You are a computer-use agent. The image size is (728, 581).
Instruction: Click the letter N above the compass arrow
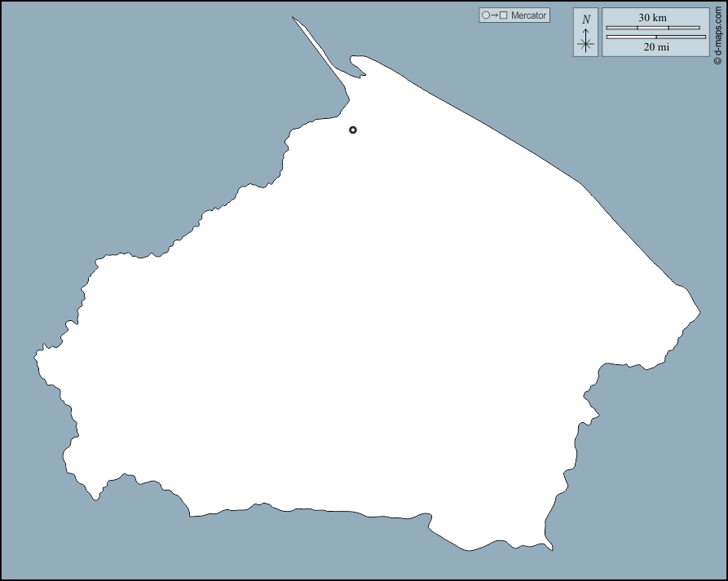pos(586,20)
